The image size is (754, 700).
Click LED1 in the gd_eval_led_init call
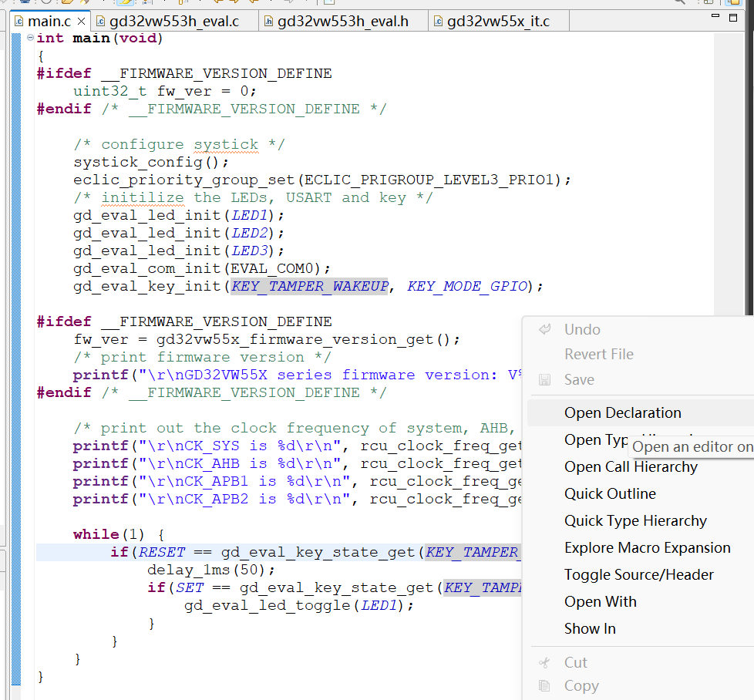pyautogui.click(x=250, y=215)
